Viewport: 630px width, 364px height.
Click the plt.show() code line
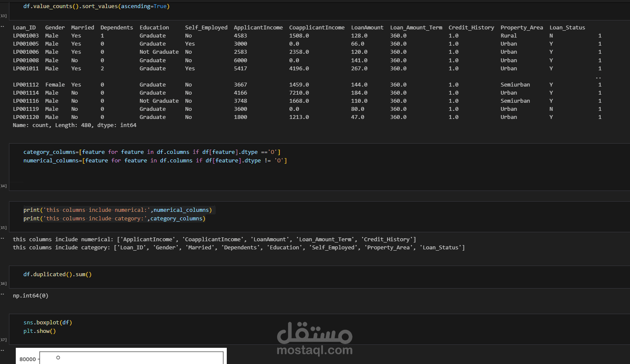[40, 331]
